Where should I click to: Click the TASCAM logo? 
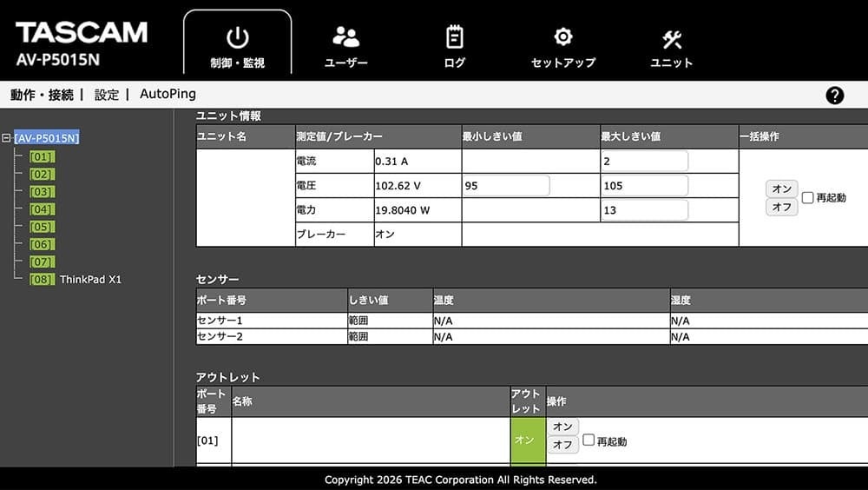[82, 33]
